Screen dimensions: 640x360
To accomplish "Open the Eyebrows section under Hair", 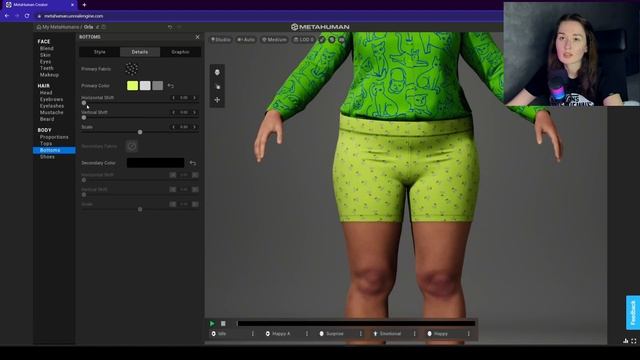I will point(51,99).
